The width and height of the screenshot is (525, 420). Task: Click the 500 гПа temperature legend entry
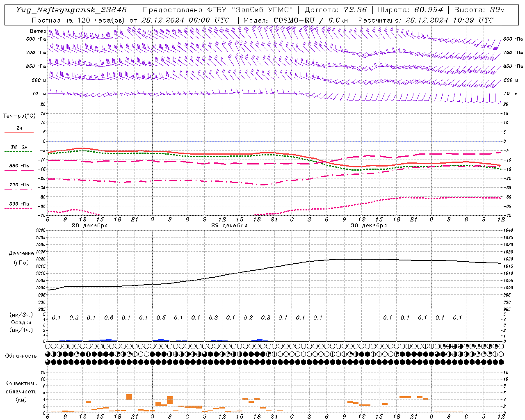(x=19, y=203)
